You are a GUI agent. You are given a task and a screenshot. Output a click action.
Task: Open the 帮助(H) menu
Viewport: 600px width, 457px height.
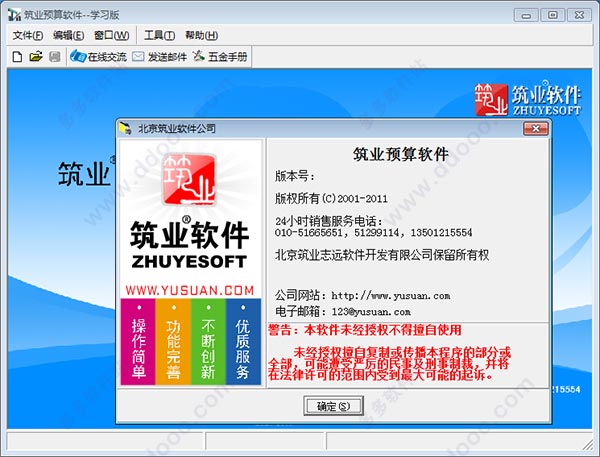(x=201, y=36)
